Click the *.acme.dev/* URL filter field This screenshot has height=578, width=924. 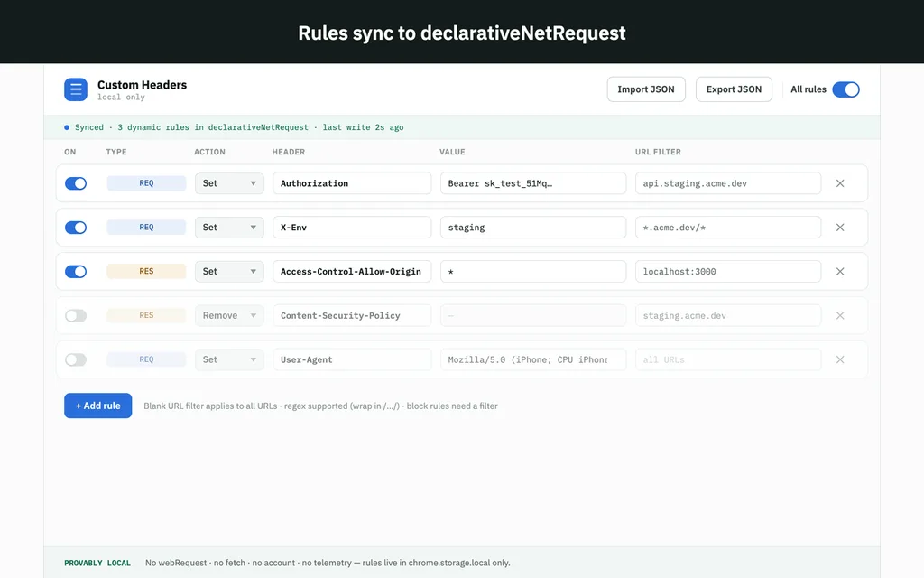(x=728, y=228)
